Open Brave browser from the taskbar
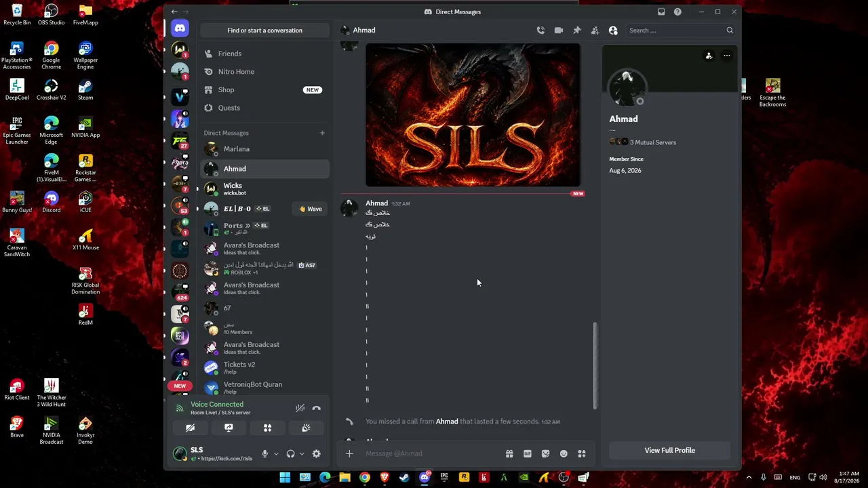Screen dimensions: 868x488 pyautogui.click(x=384, y=478)
